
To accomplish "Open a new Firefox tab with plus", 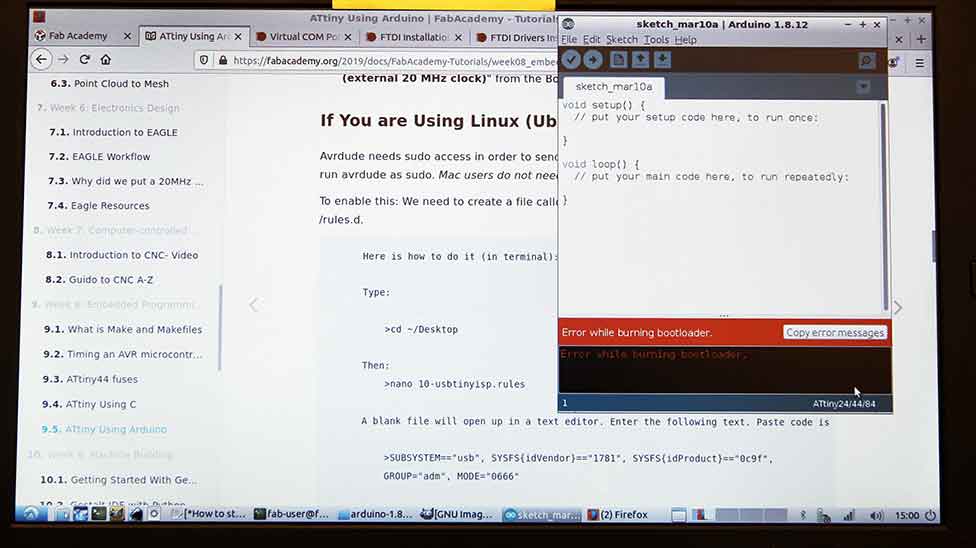I will click(921, 39).
